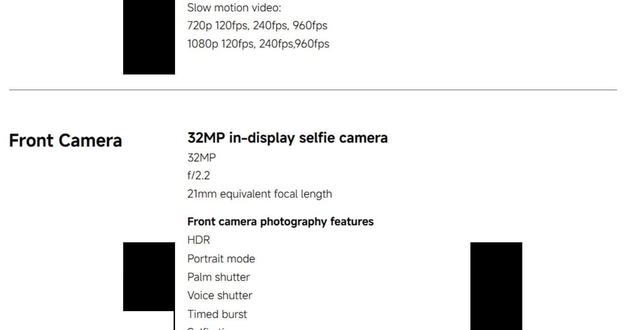This screenshot has width=644, height=330.
Task: Click the standalone 32MP resolution text
Action: [x=201, y=157]
